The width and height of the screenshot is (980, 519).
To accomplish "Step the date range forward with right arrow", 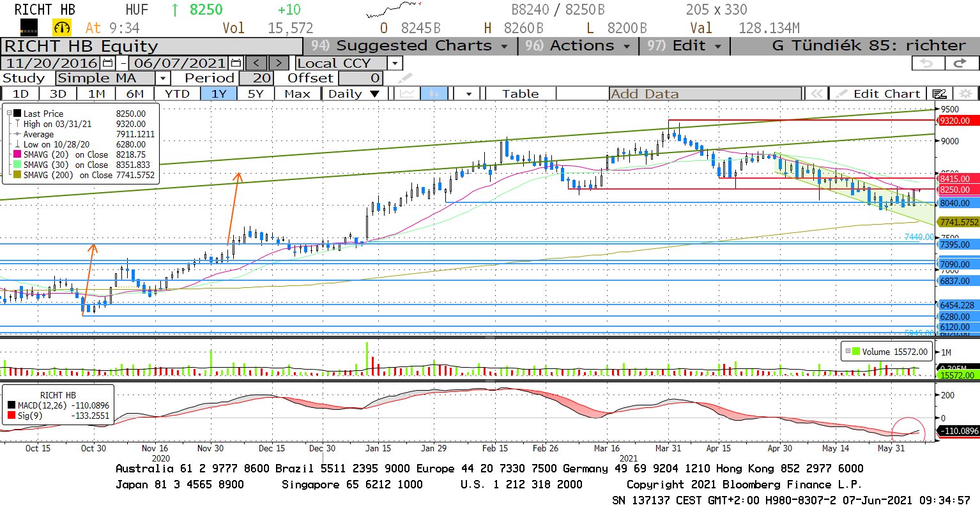I will (279, 63).
